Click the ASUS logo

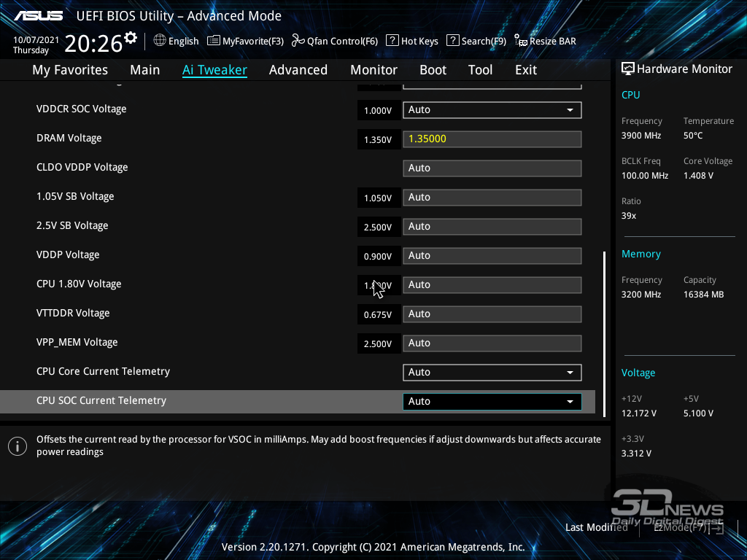tap(39, 16)
